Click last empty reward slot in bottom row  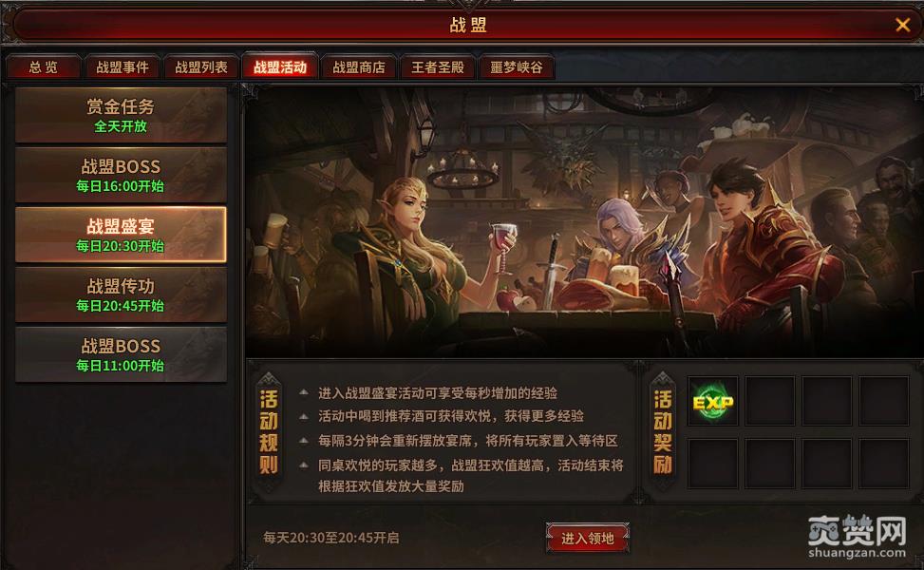pos(883,464)
